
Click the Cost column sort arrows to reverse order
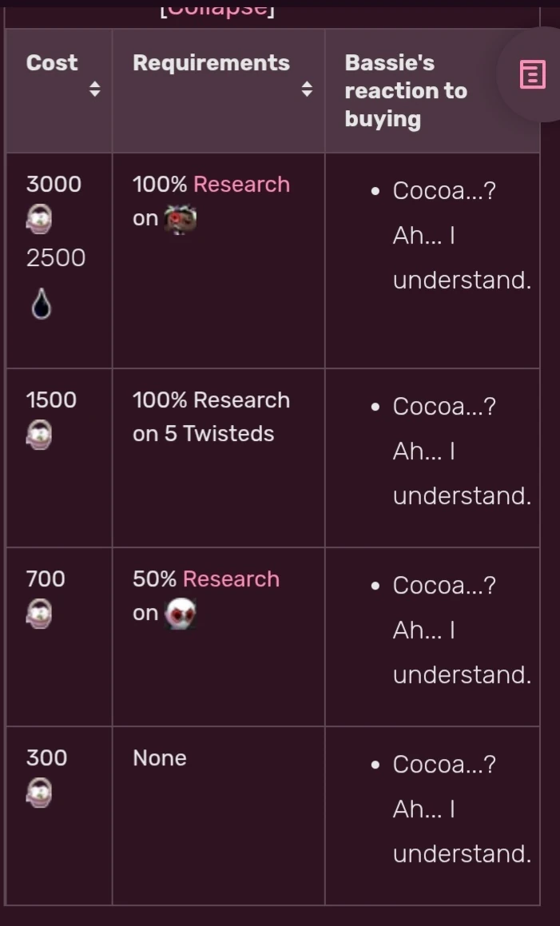tap(95, 90)
